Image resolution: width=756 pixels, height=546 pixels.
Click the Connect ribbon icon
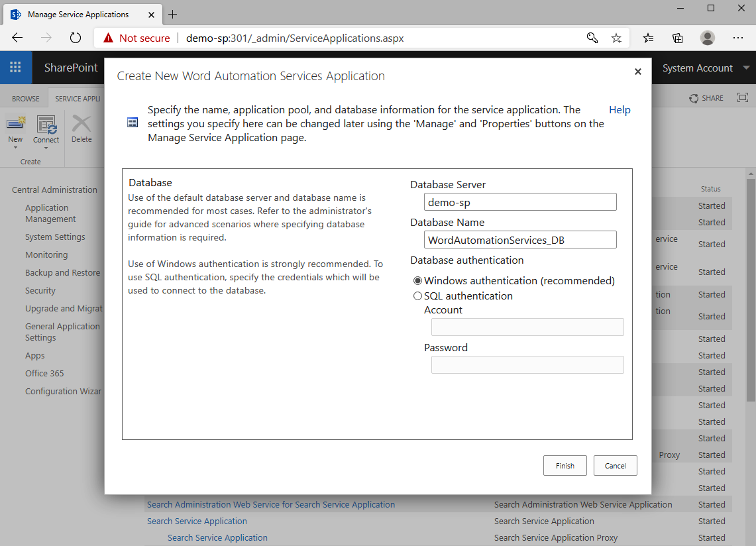[x=46, y=125]
